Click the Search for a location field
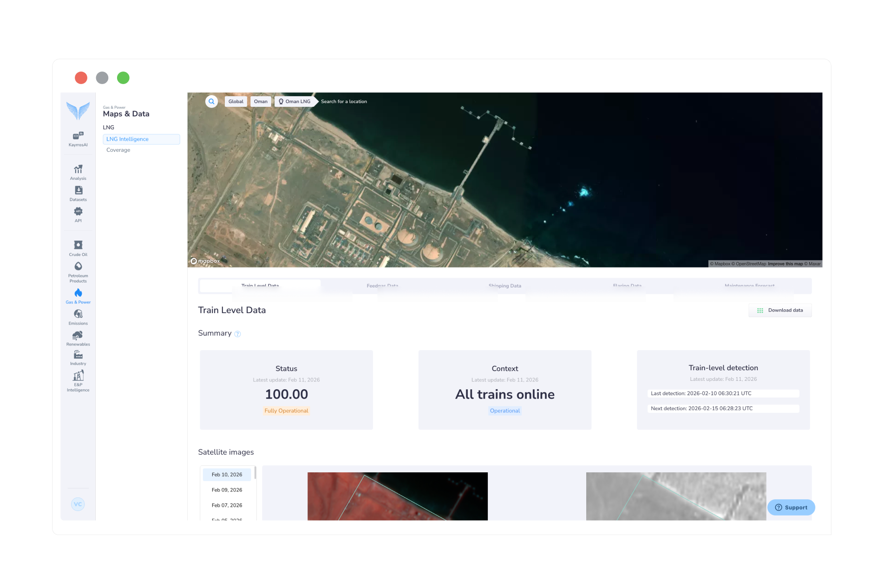884x588 pixels. click(344, 101)
